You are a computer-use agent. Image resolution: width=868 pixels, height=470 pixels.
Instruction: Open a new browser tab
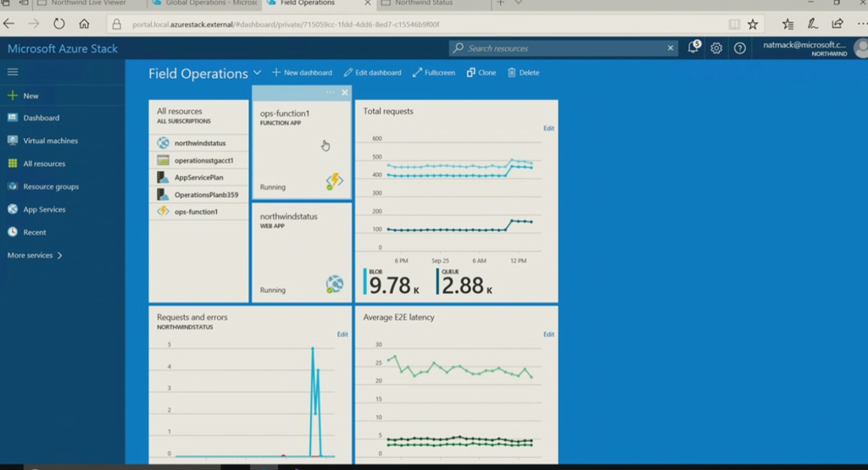[x=500, y=3]
